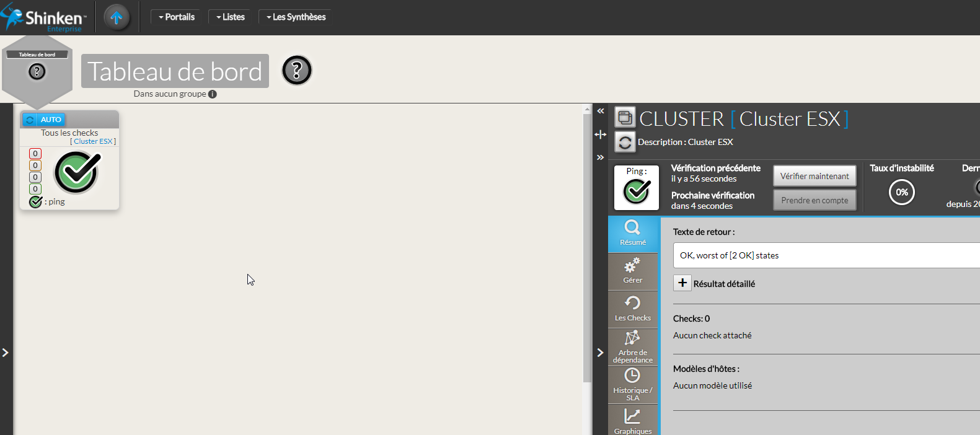
Task: Expand the Résultat détaillé section
Action: click(x=682, y=283)
